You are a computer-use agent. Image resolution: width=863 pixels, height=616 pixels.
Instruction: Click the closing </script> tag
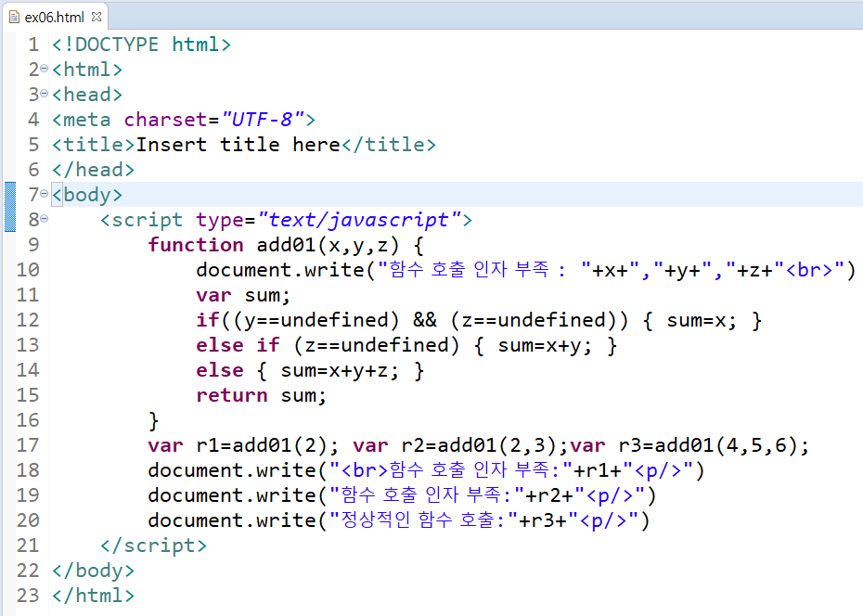[153, 545]
